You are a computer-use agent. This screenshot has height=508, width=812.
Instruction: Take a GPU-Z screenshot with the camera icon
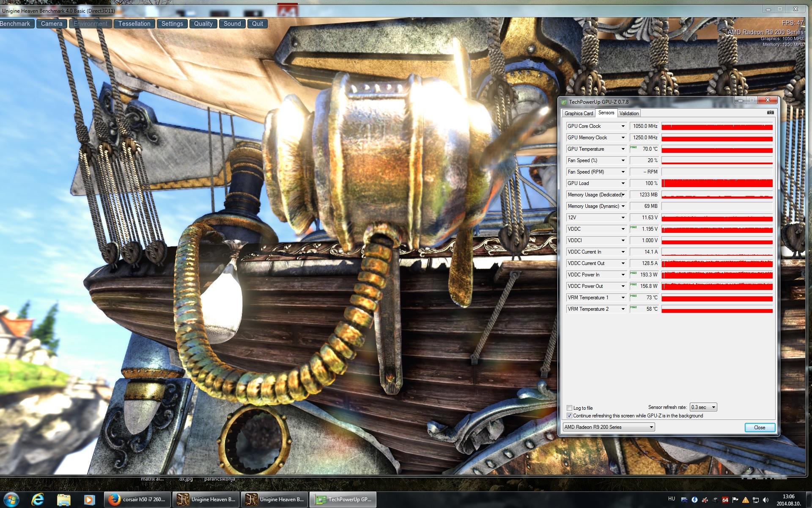[770, 113]
